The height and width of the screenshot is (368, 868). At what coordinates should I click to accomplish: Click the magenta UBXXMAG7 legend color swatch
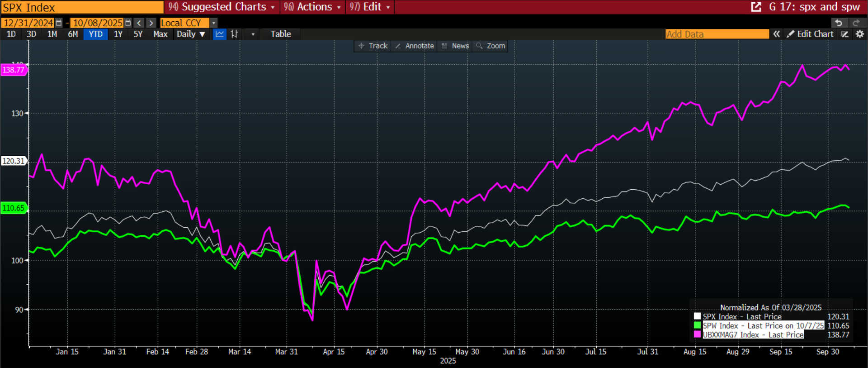tap(697, 335)
